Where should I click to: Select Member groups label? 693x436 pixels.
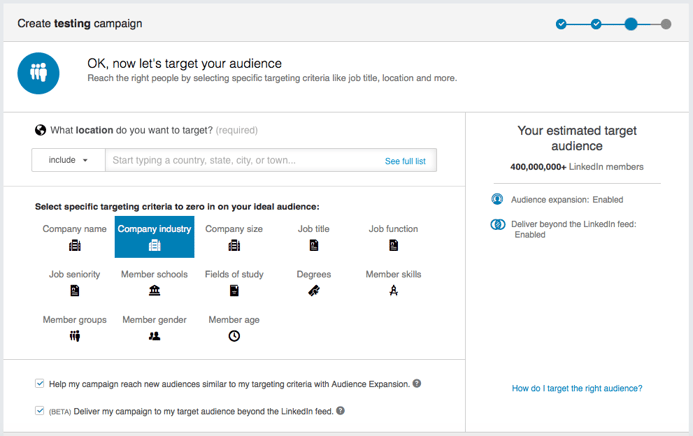click(x=75, y=320)
